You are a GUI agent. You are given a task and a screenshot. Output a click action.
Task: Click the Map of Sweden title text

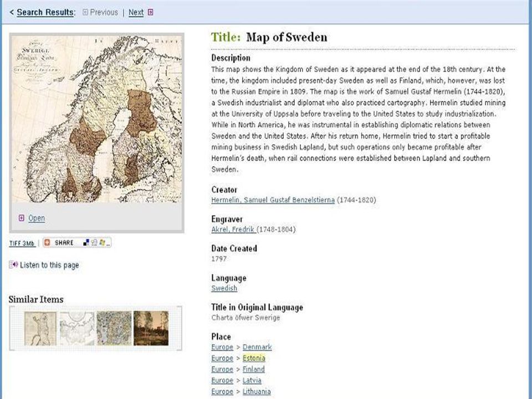tap(287, 37)
